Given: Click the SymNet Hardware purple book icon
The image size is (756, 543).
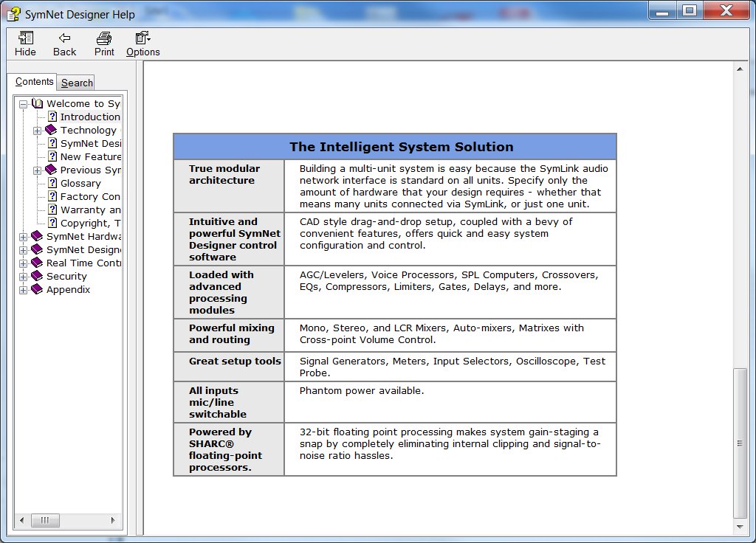Looking at the screenshot, I should 37,236.
